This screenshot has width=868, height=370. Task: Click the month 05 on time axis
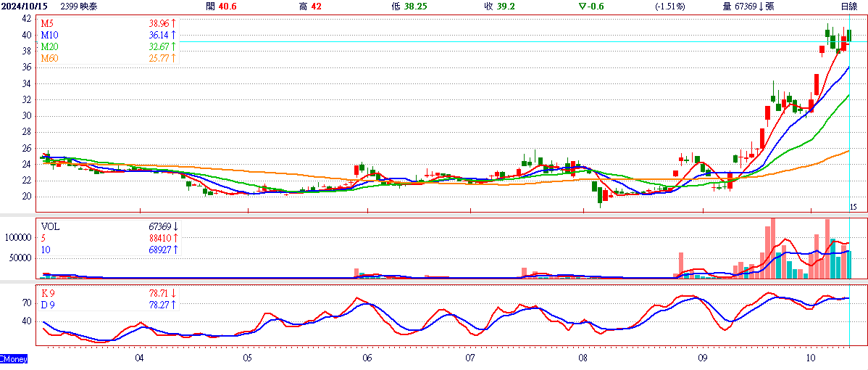[x=248, y=358]
